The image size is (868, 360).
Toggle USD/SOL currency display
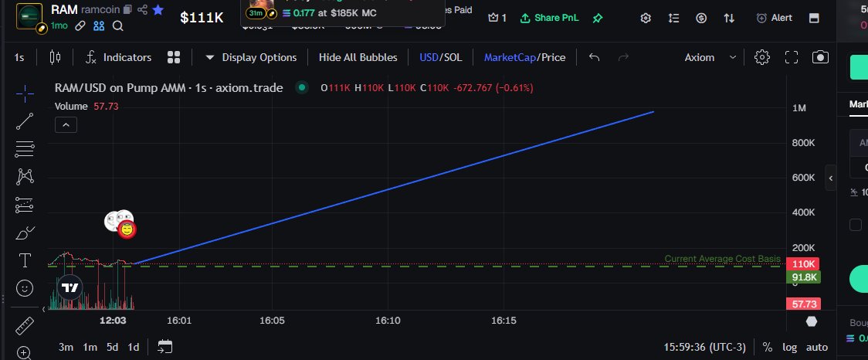pyautogui.click(x=441, y=58)
